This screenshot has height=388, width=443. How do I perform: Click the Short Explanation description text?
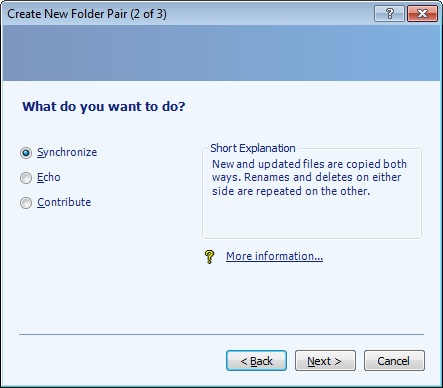(309, 177)
